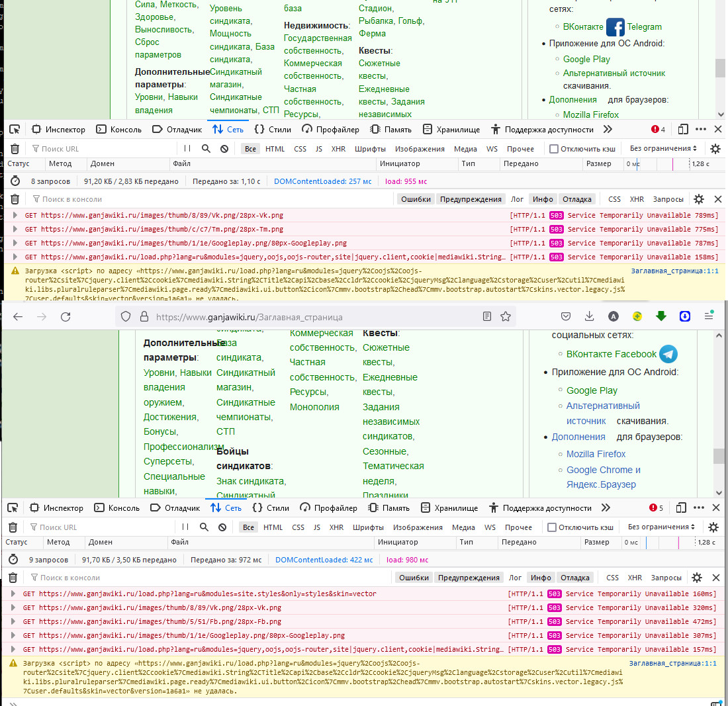Open the tracking protection shield icon
This screenshot has height=706, width=728.
click(126, 316)
